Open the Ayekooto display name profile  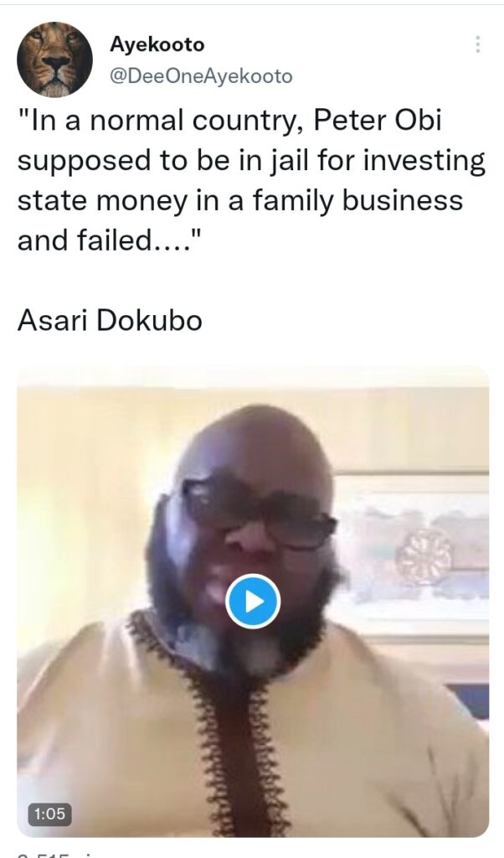[157, 44]
